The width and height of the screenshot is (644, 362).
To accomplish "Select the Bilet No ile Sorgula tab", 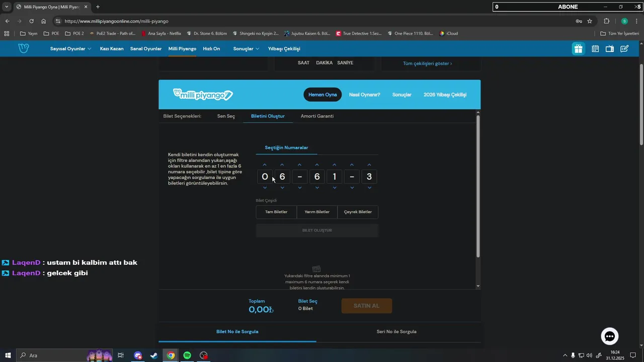I will click(237, 332).
